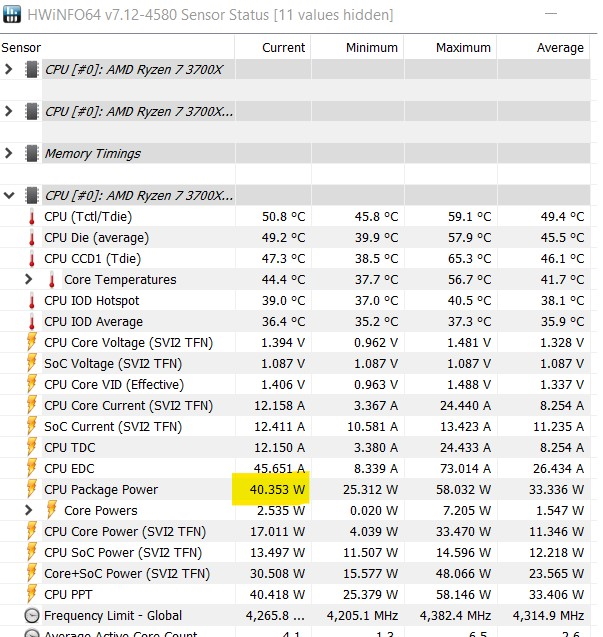Click the lightning icon next to CPU TDC

[32, 447]
